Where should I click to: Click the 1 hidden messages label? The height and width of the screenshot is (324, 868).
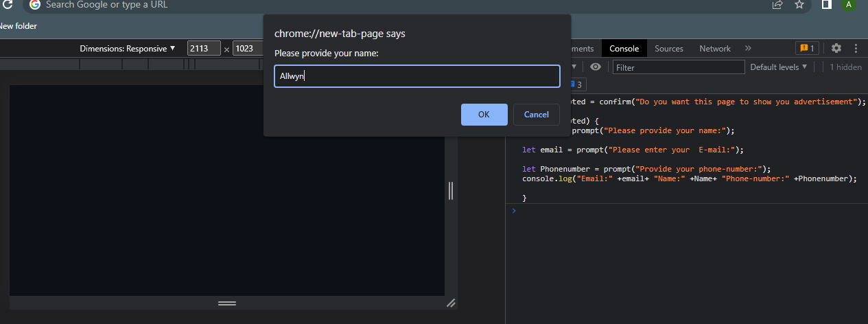[x=845, y=67]
